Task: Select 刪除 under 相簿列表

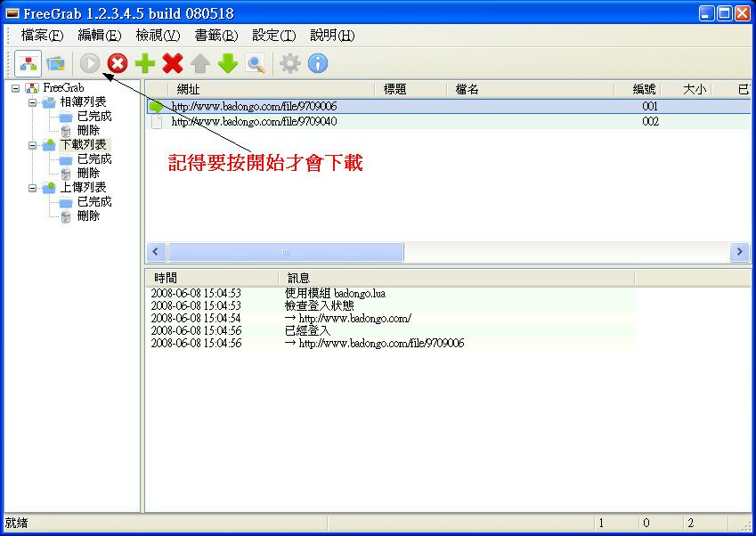Action: (x=89, y=130)
